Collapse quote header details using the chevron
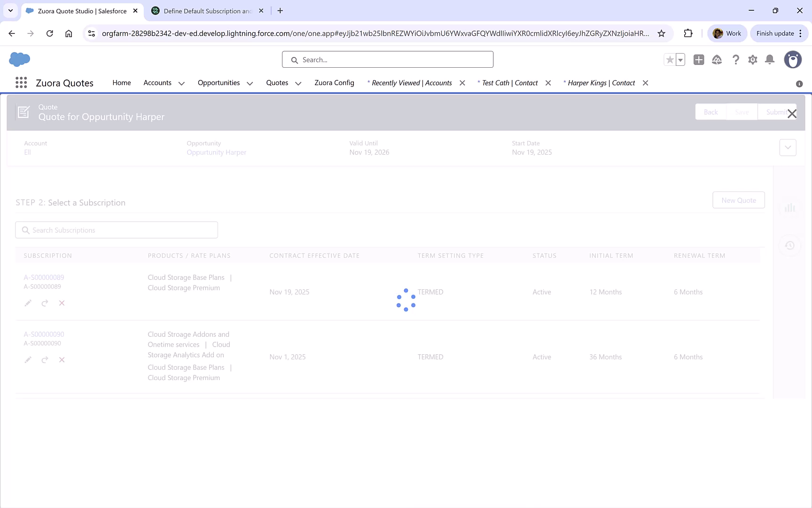 (x=788, y=147)
